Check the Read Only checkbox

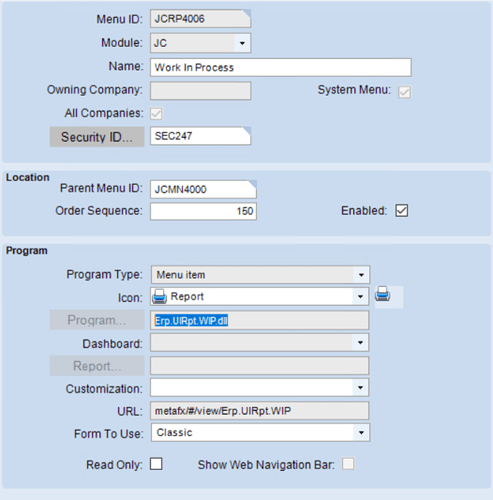156,464
